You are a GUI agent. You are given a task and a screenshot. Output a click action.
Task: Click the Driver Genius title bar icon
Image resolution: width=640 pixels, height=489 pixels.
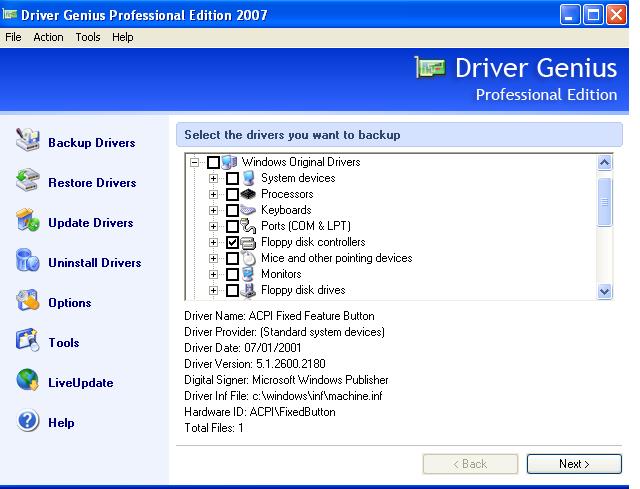coord(10,15)
